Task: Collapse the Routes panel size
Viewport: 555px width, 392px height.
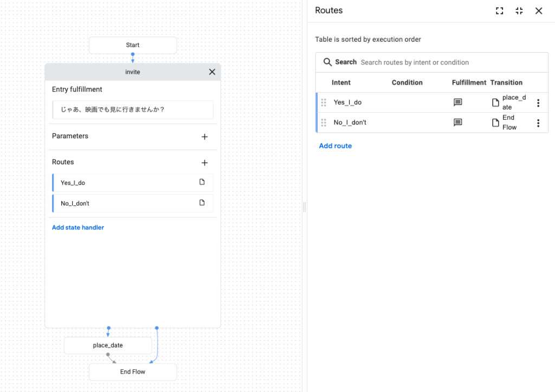Action: tap(519, 11)
